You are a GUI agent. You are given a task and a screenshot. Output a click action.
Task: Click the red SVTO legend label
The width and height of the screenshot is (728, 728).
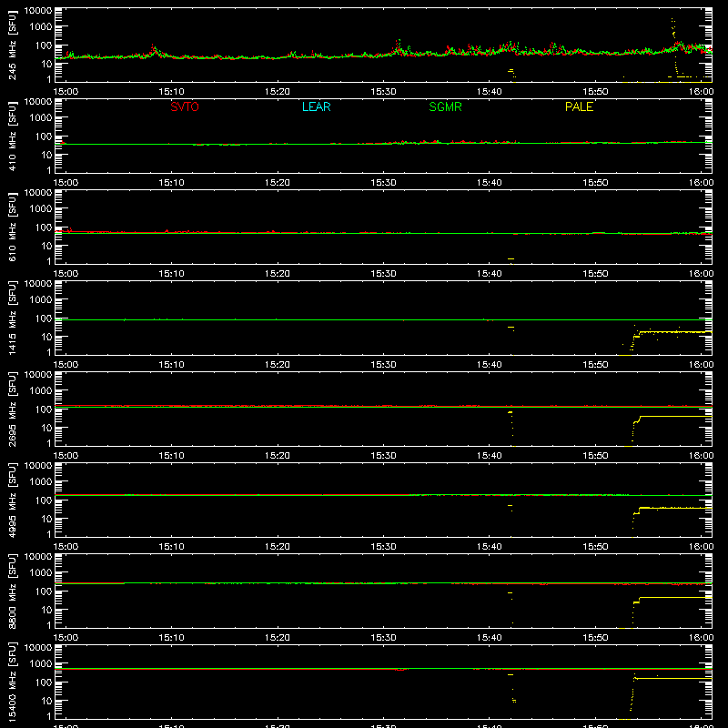pyautogui.click(x=185, y=106)
